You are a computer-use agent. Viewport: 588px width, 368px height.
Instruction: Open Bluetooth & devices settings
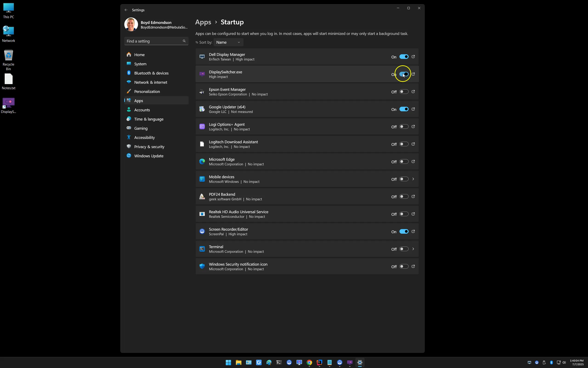[156, 73]
